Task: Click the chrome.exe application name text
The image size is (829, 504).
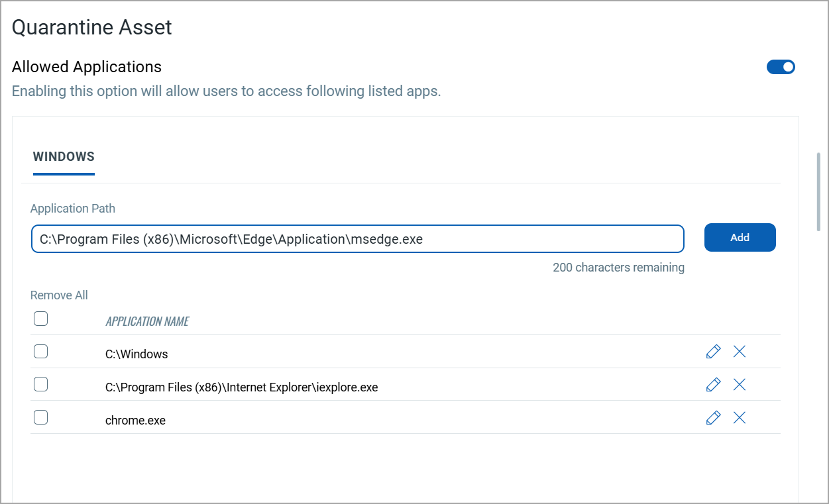Action: point(135,421)
